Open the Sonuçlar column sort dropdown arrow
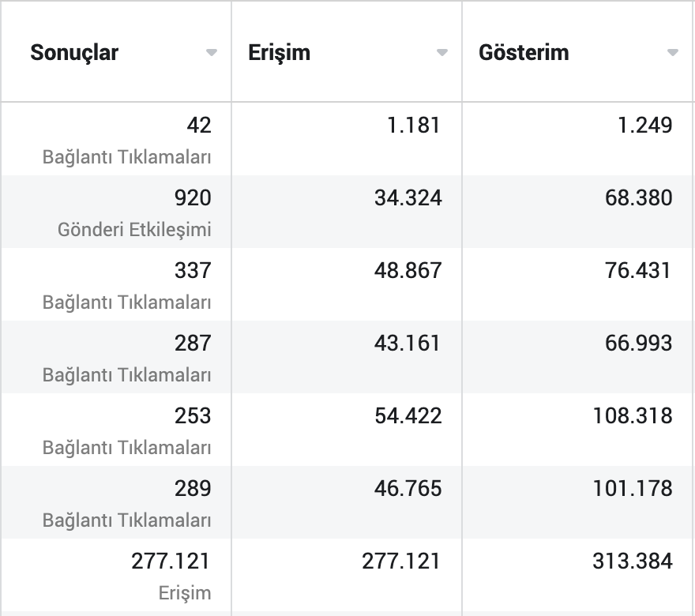Viewport: 695px width, 616px height. (212, 54)
